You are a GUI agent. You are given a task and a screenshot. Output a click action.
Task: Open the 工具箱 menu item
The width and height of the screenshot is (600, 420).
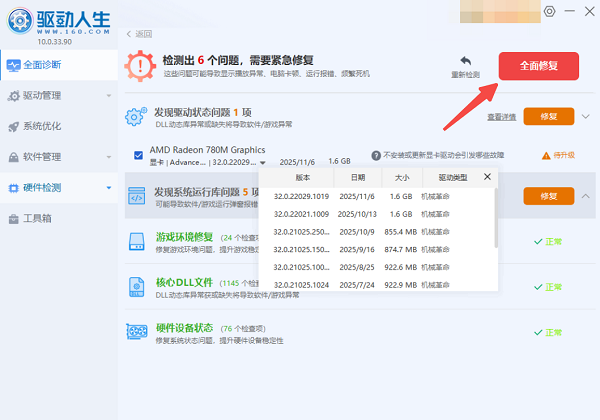coord(59,219)
